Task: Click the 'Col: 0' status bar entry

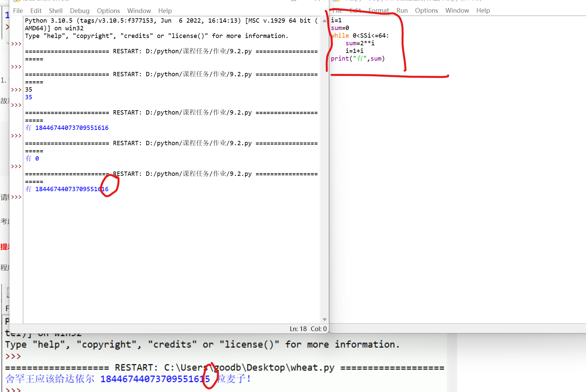Action: coord(319,329)
